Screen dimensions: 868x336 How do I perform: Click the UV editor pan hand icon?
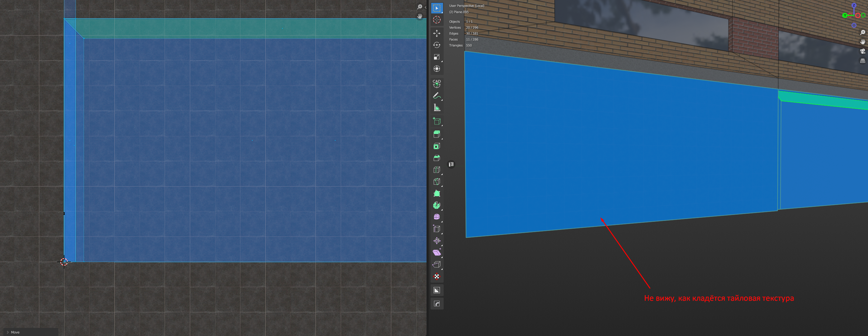pos(420,16)
